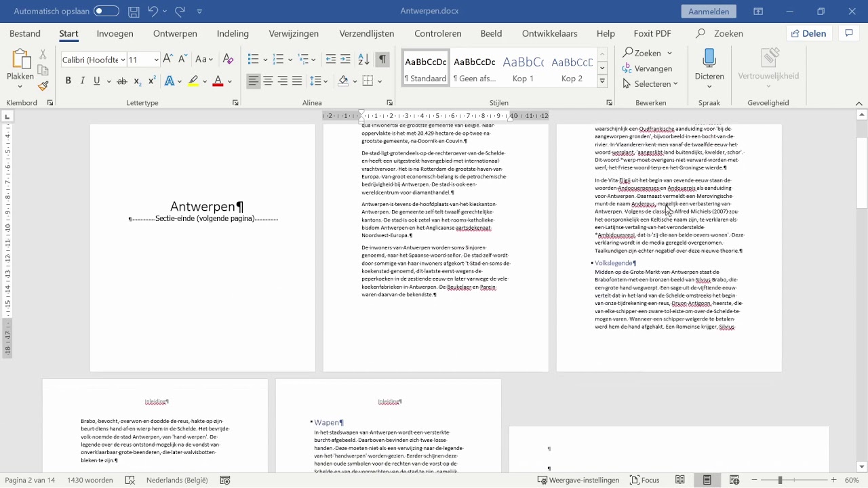The width and height of the screenshot is (868, 488).
Task: Toggle Underline formatting
Action: click(97, 81)
